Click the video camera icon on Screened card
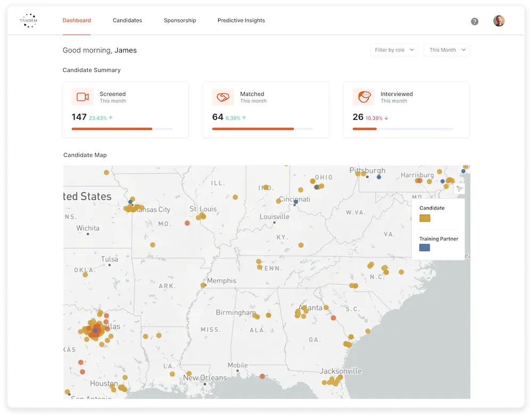The width and height of the screenshot is (532, 417). coord(82,97)
